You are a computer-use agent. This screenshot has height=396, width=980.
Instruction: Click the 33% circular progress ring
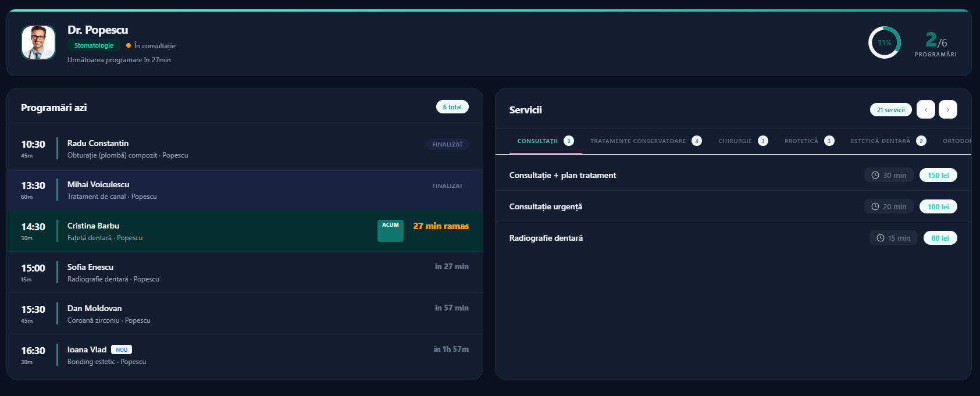click(x=885, y=42)
